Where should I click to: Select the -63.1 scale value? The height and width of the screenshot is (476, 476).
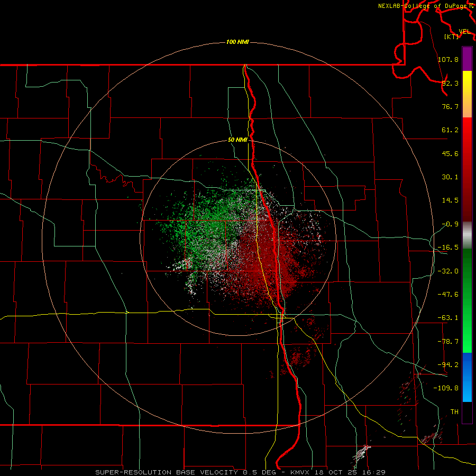448,318
